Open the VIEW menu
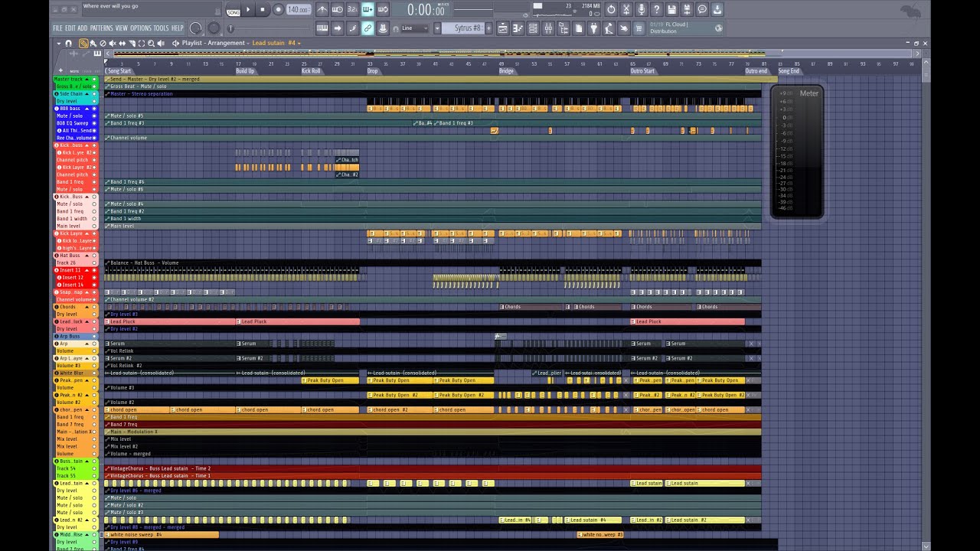Screen dimensions: 980x551 122,28
